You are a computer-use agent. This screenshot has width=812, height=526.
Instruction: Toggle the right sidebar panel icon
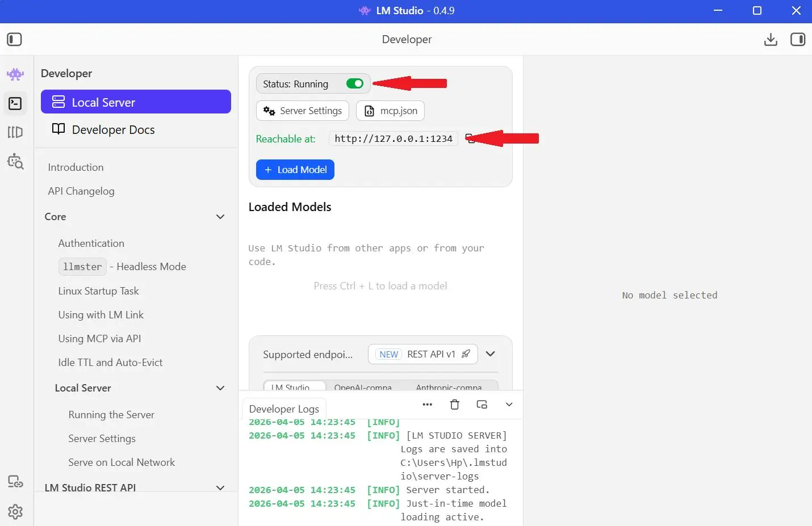coord(798,39)
